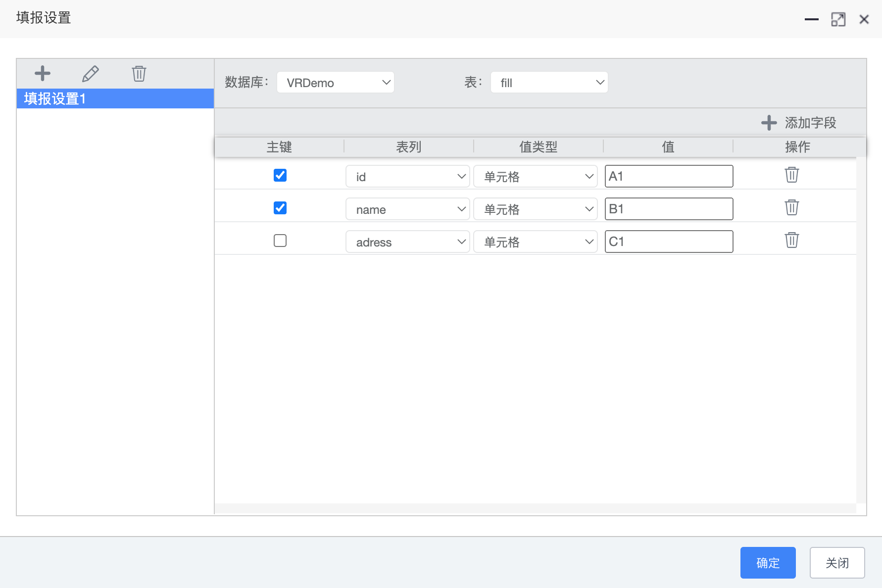
Task: Uncheck primary key for id row
Action: tap(280, 175)
